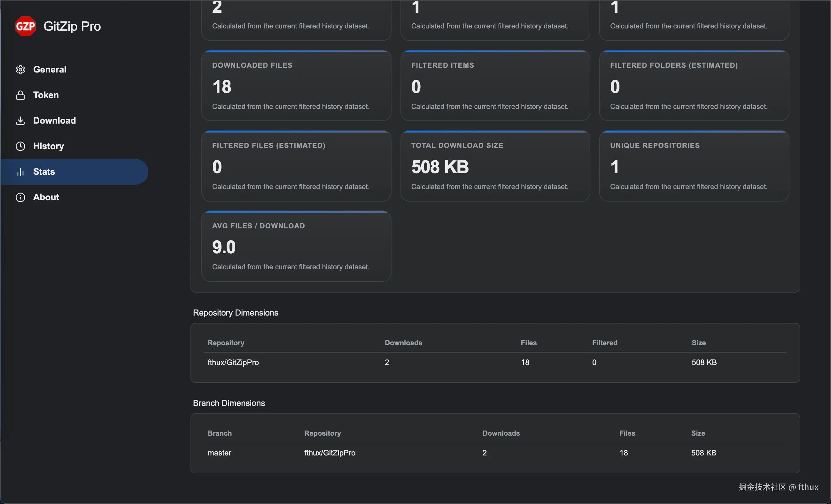Select the 0 value under Filtered Files
Viewport: 831px width, 504px height.
[217, 167]
